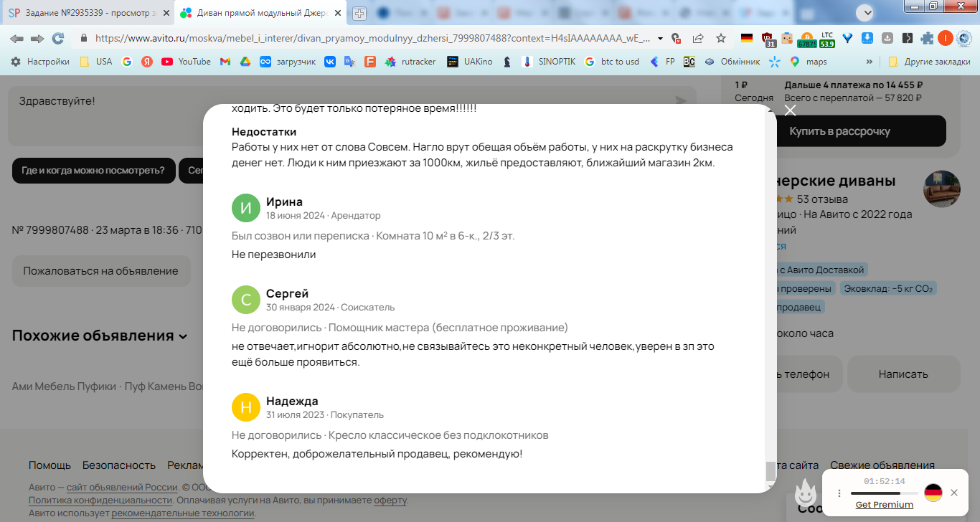This screenshot has width=980, height=522.
Task: Switch to the Задание №2935339 tab
Action: [x=88, y=13]
